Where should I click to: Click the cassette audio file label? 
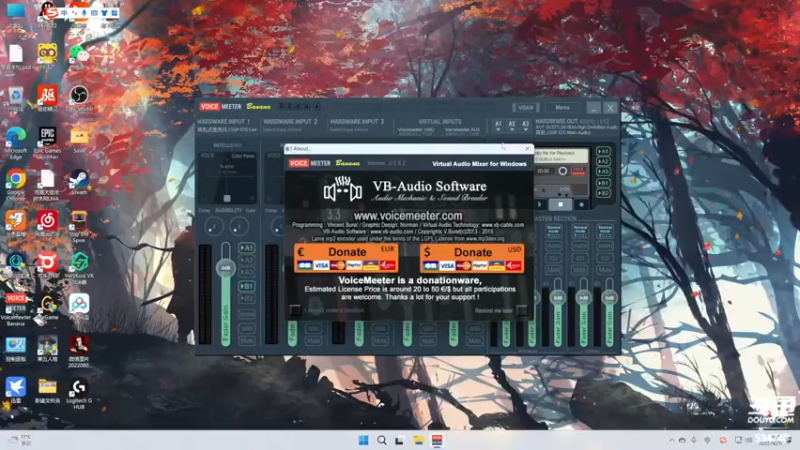(x=561, y=156)
